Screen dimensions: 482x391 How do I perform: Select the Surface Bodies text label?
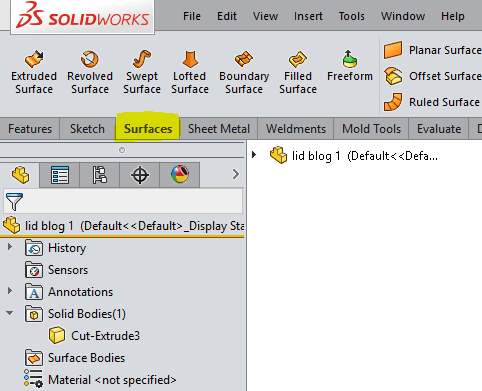[86, 358]
